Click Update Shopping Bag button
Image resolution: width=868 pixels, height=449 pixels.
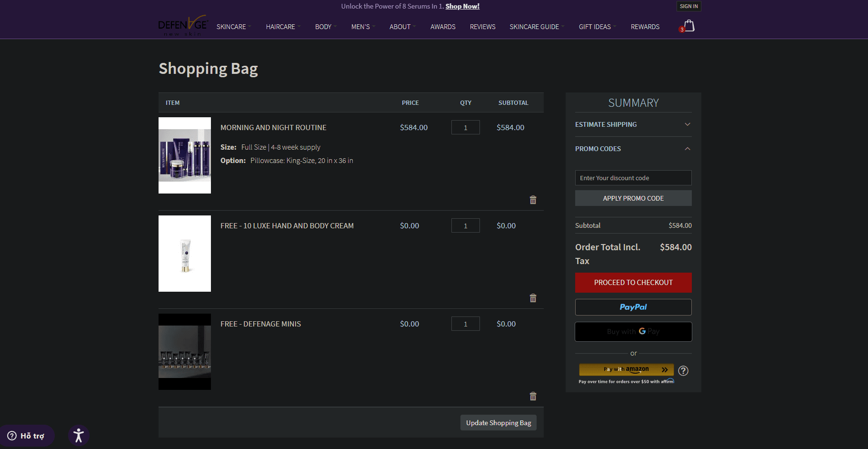[x=498, y=423]
